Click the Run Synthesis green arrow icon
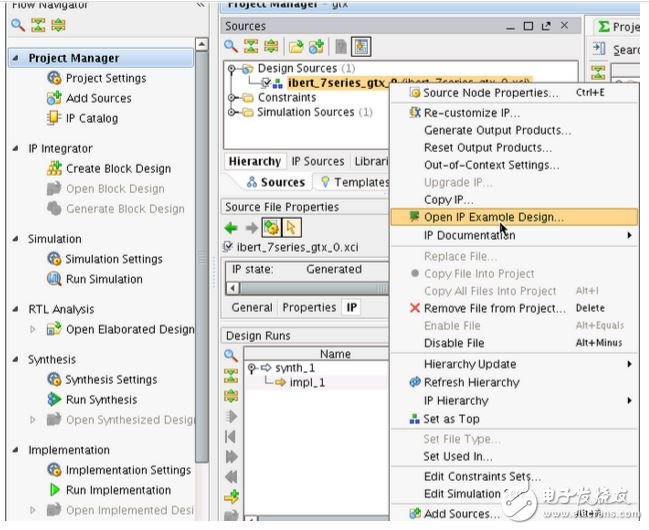Image resolution: width=649 pixels, height=530 pixels. click(x=54, y=400)
